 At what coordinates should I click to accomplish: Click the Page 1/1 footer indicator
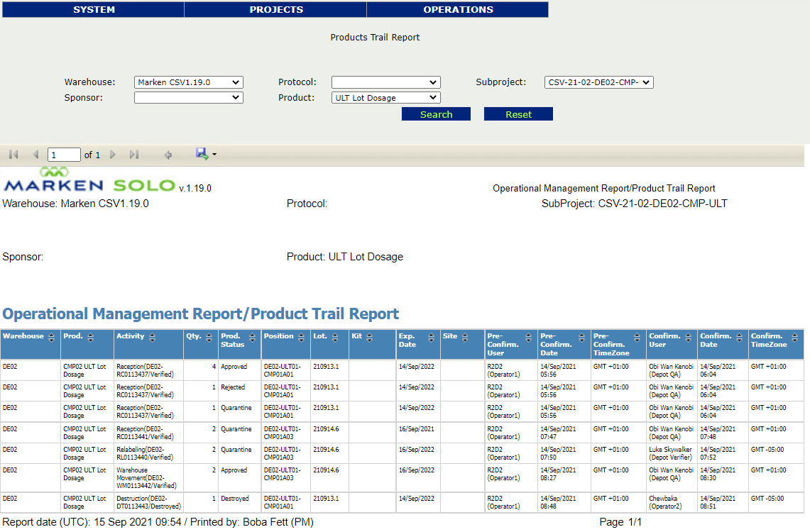[620, 522]
